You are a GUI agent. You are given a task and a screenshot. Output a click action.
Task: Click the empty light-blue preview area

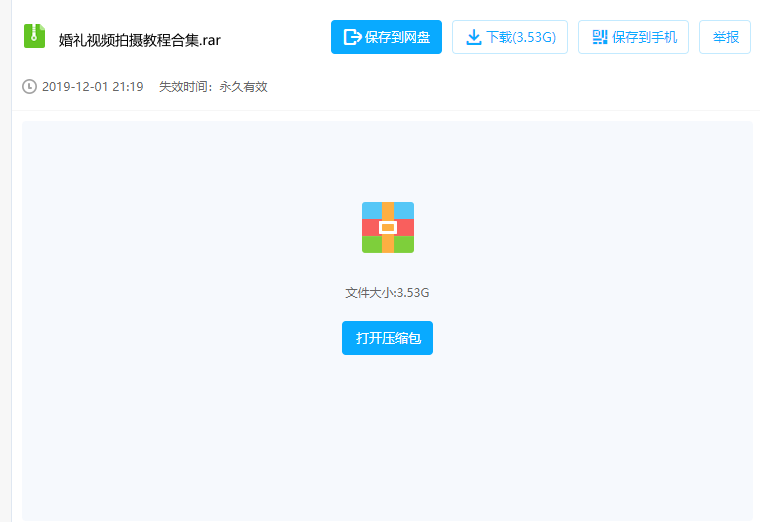click(387, 436)
